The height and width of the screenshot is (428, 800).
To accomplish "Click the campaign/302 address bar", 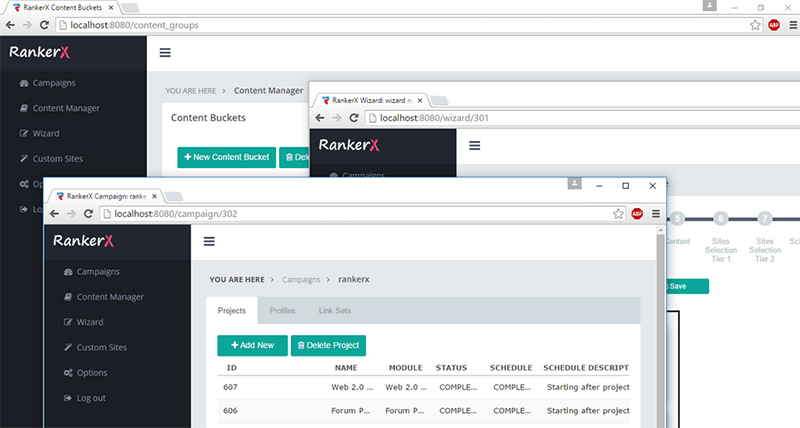I will (357, 214).
